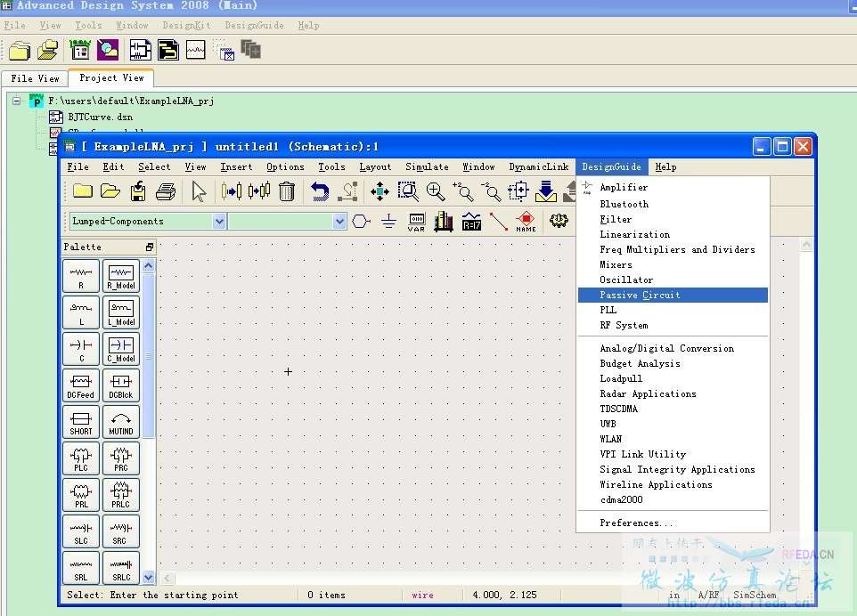The image size is (857, 616).
Task: Select Passive Circuit from DesignGuide menu
Action: (x=673, y=295)
